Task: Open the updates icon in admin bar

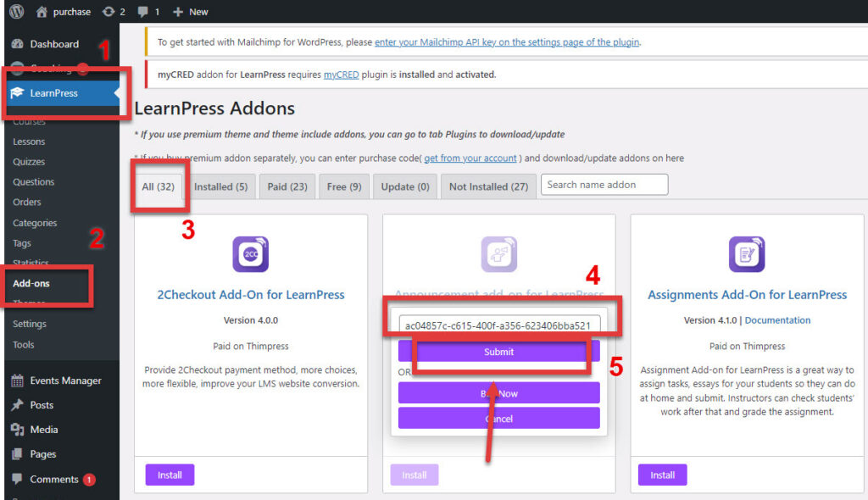Action: point(108,12)
